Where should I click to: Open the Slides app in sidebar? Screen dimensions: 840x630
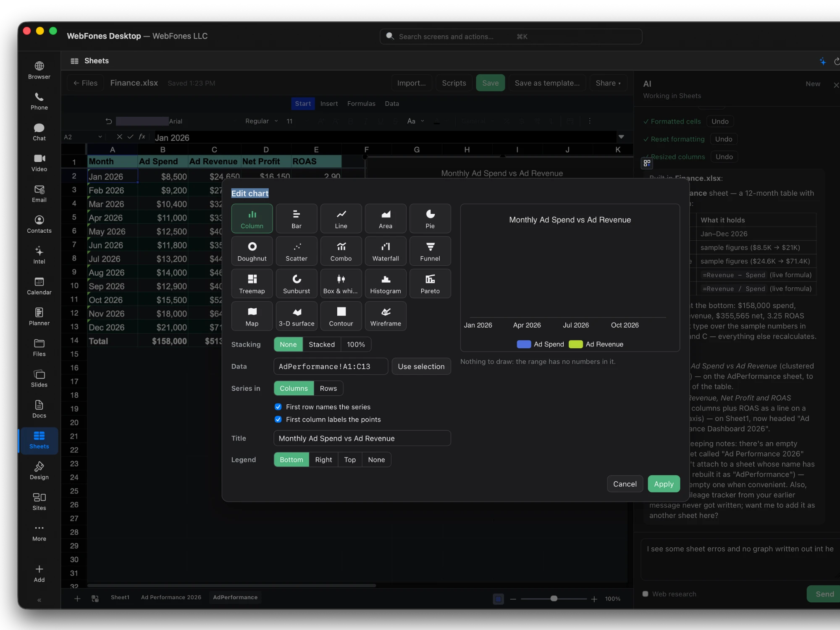tap(39, 378)
